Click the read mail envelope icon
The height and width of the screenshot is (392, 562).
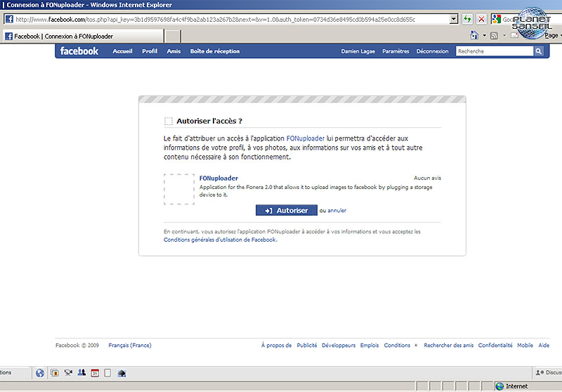[514, 35]
